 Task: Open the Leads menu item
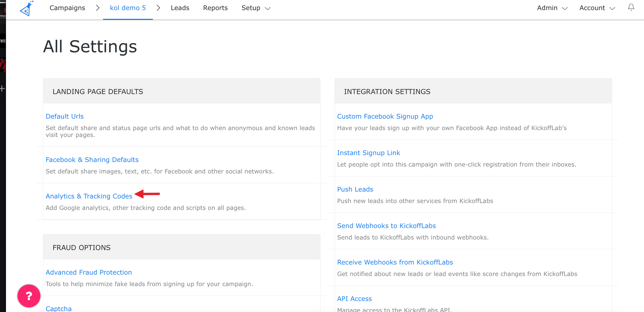(x=180, y=8)
